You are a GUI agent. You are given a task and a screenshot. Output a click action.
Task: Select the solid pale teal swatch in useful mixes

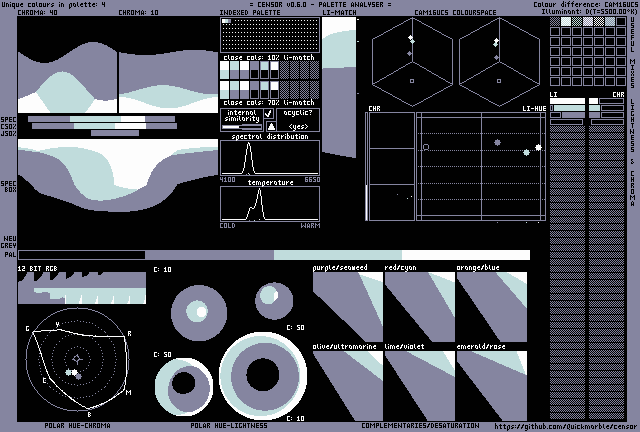click(566, 21)
